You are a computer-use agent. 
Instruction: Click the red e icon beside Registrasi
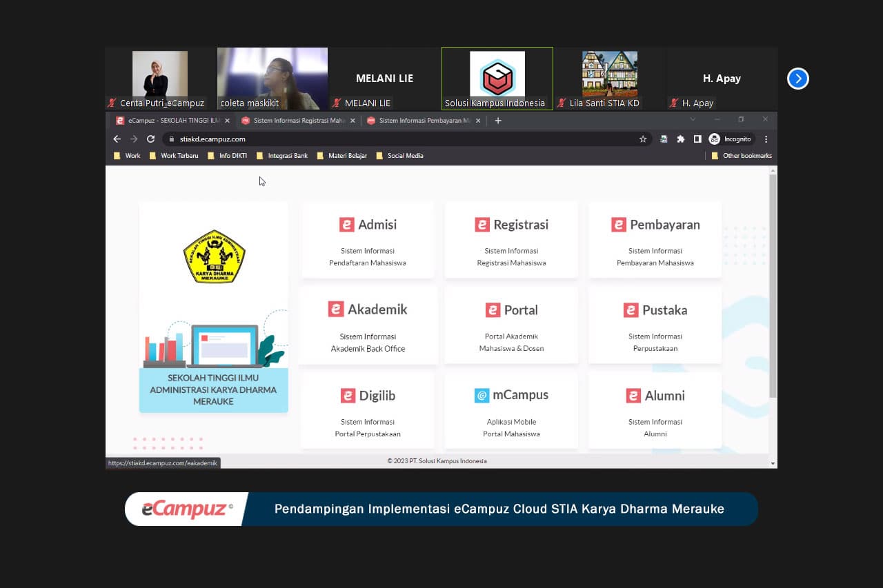pyautogui.click(x=482, y=224)
